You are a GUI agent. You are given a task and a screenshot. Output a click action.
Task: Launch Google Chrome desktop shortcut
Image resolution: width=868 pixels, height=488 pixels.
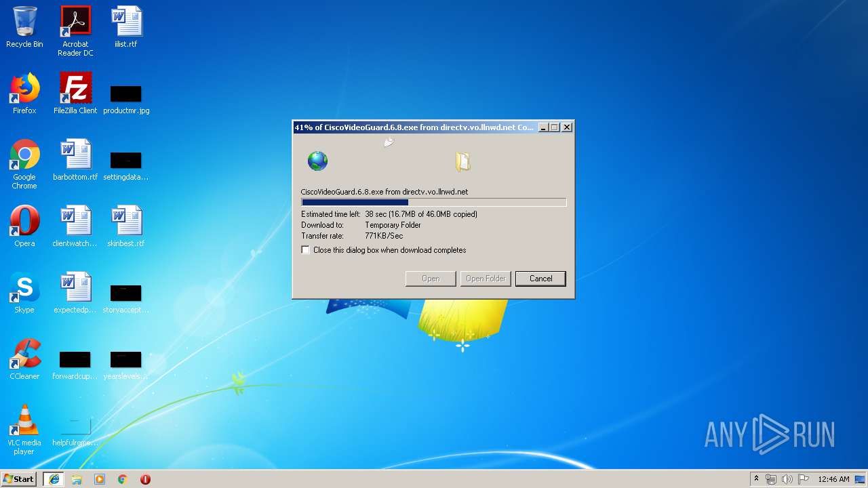[x=24, y=164]
